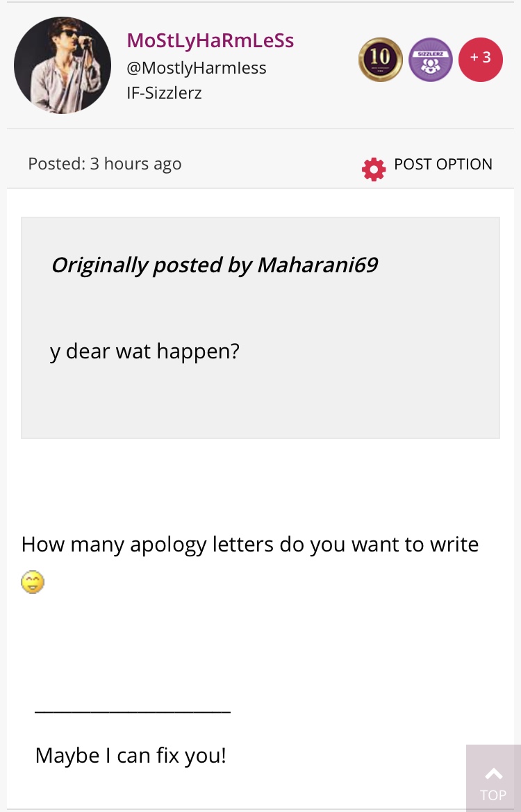The image size is (521, 812).
Task: Click quoted text 'y dear wat happen?'
Action: point(144,351)
